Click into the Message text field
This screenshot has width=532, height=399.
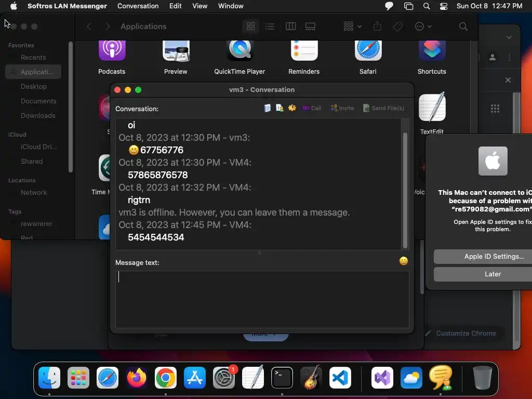262,299
